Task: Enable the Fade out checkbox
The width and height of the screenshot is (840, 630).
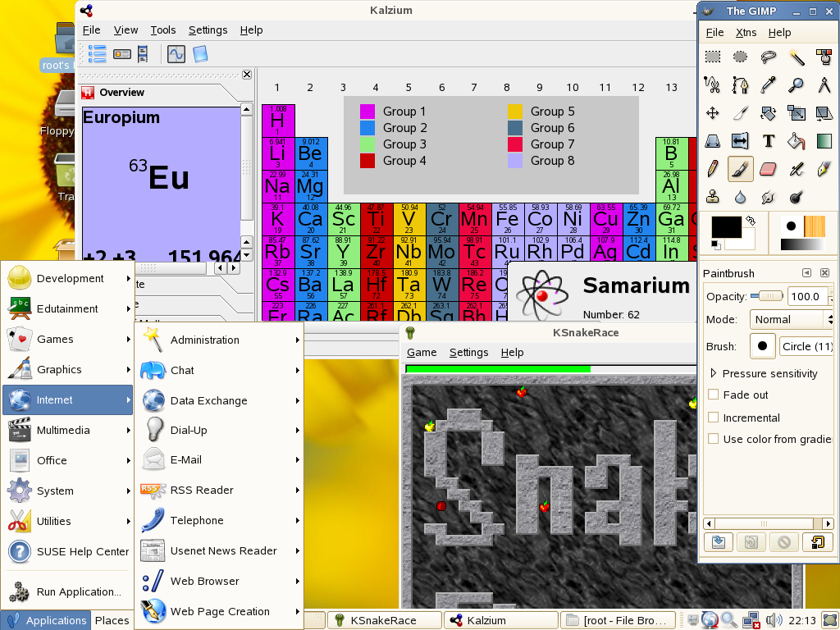Action: pos(714,395)
